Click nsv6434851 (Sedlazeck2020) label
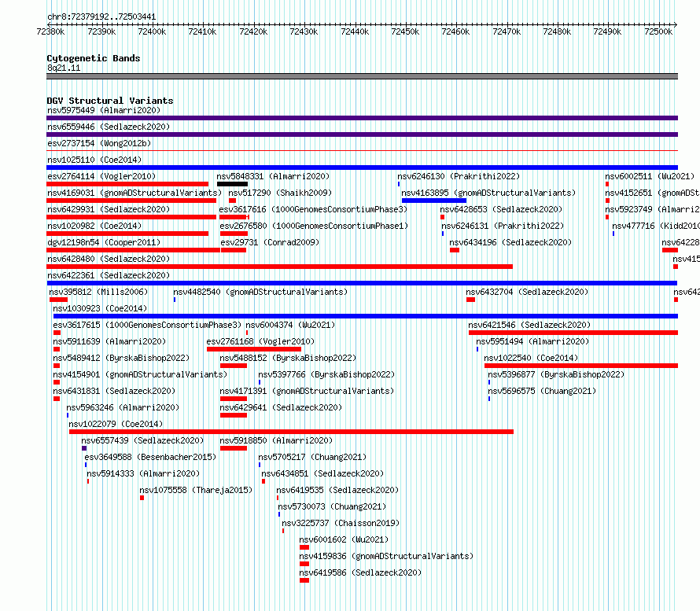700x611 pixels. [x=322, y=473]
